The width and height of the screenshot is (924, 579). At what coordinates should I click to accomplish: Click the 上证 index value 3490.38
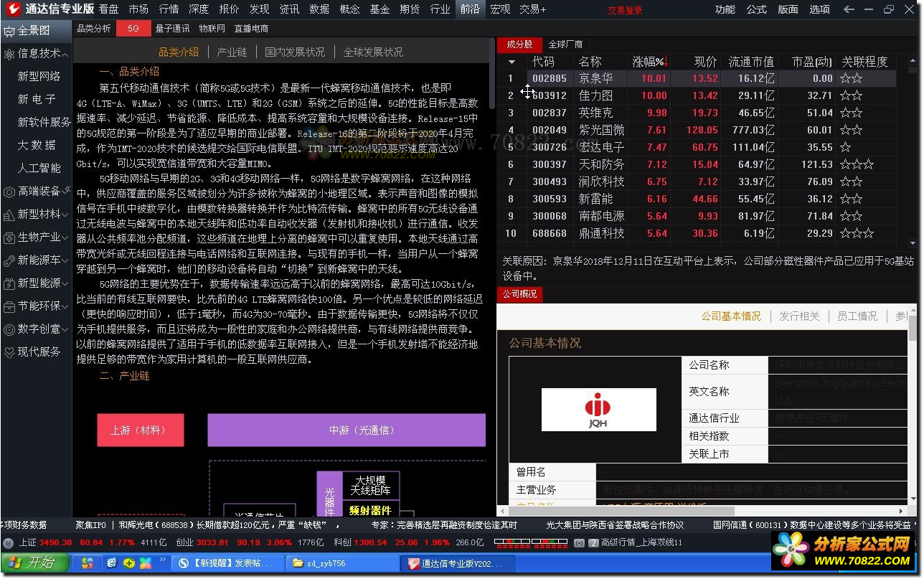pos(55,543)
